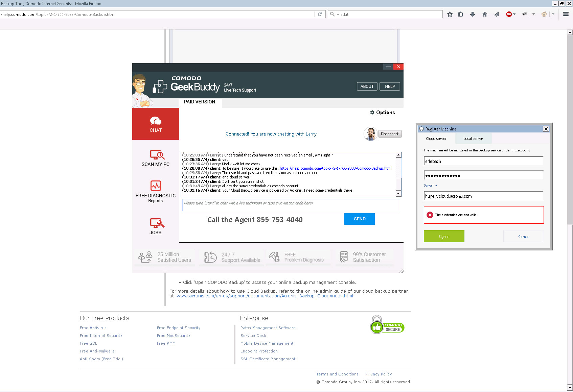Open the Firefox bookmarks list icon

[460, 14]
